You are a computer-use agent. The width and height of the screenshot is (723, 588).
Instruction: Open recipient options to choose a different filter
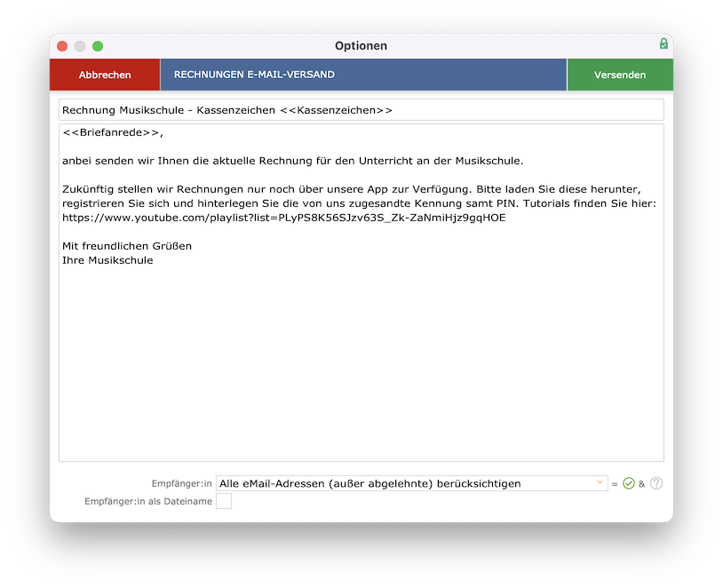(409, 482)
